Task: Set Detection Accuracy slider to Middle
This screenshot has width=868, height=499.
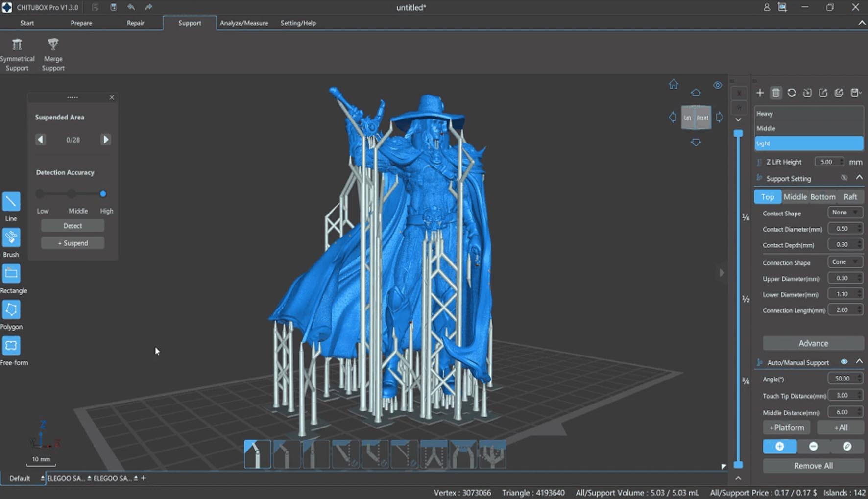Action: pos(72,194)
